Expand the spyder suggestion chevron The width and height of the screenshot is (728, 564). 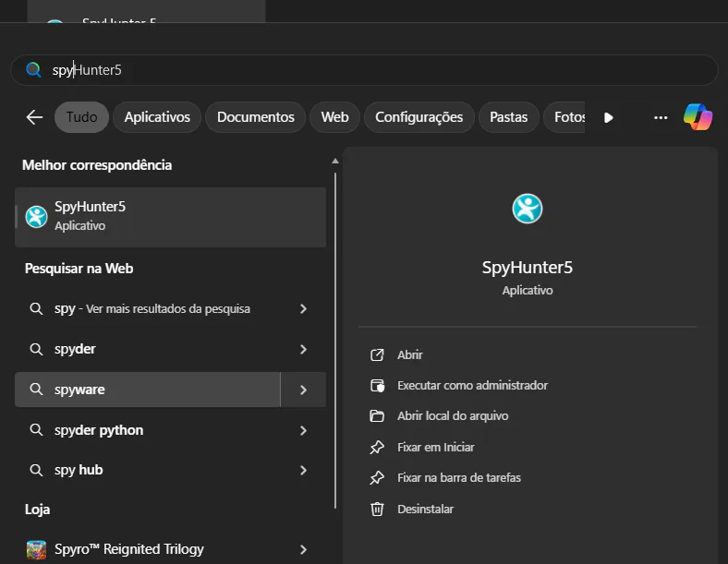click(x=303, y=349)
